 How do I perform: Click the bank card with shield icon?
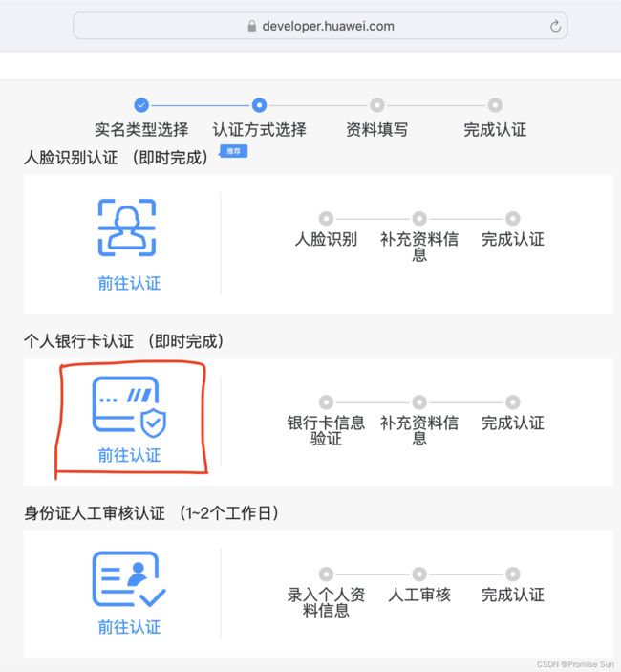[129, 406]
